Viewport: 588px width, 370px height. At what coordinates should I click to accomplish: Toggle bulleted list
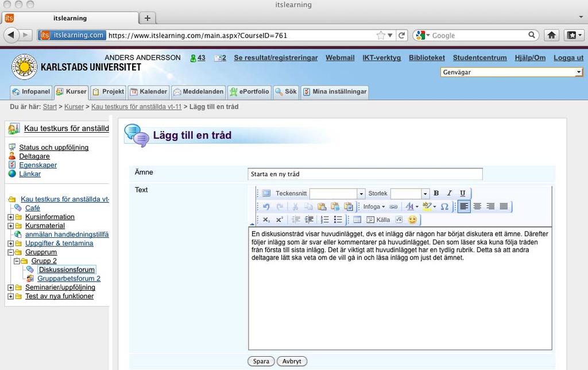[x=338, y=219]
